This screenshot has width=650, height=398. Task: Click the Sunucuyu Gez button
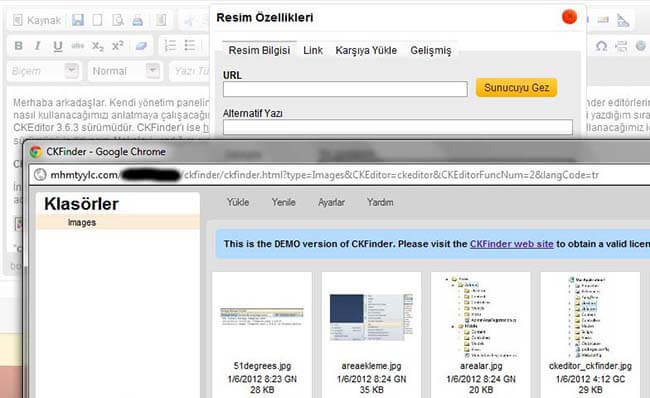[x=517, y=88]
